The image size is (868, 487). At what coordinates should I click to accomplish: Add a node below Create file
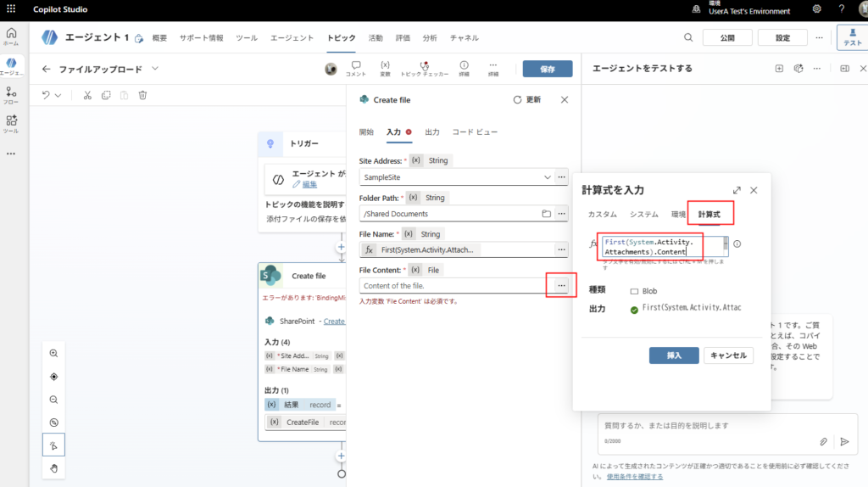341,456
